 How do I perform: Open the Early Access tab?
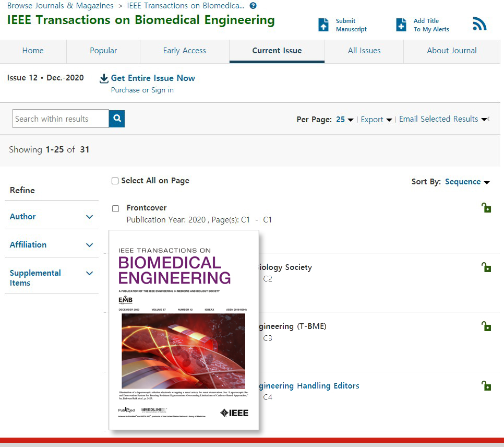coord(185,51)
